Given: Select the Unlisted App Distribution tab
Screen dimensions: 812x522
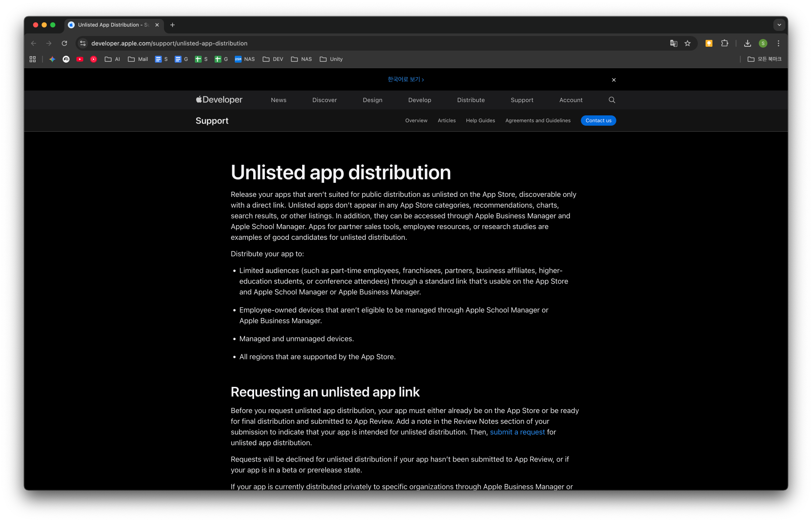Looking at the screenshot, I should (x=114, y=25).
